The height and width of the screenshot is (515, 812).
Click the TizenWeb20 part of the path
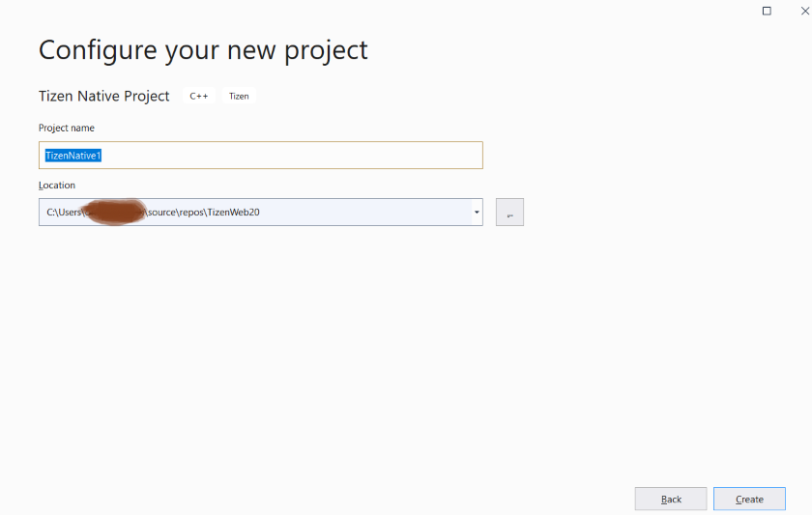point(233,213)
